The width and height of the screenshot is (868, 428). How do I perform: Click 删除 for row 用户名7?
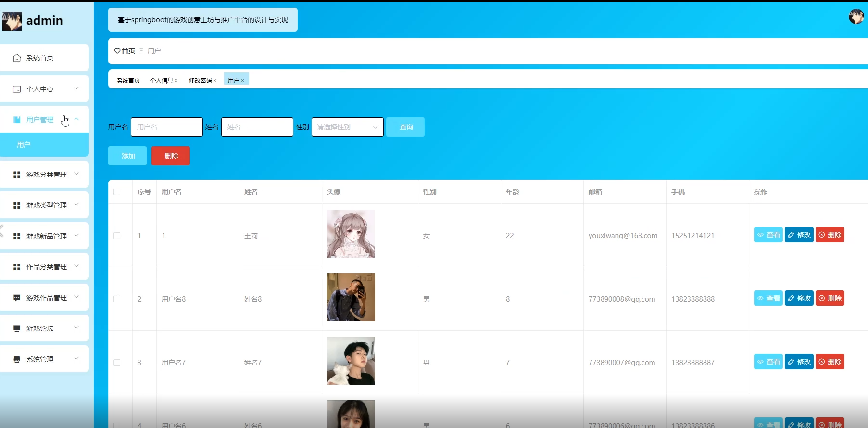tap(830, 362)
